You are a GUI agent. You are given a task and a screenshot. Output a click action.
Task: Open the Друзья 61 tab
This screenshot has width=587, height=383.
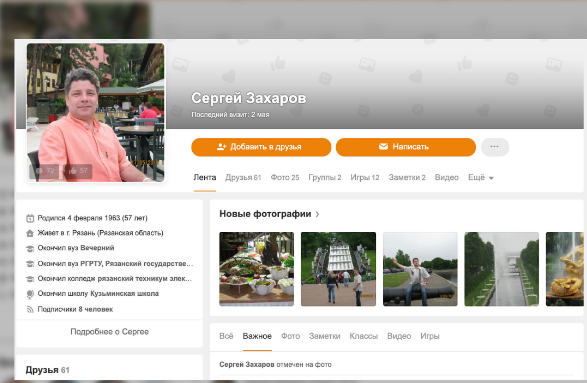point(243,177)
